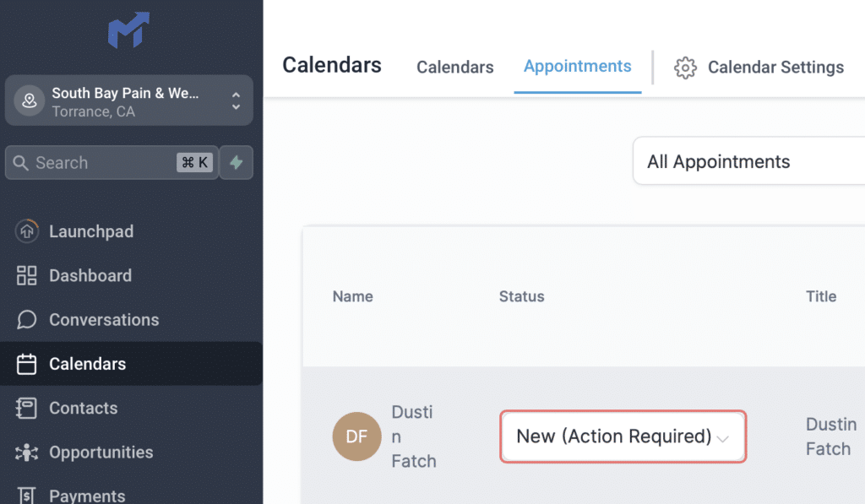Click the location icon beside South Bay Pain
Image resolution: width=865 pixels, height=504 pixels.
(x=30, y=100)
